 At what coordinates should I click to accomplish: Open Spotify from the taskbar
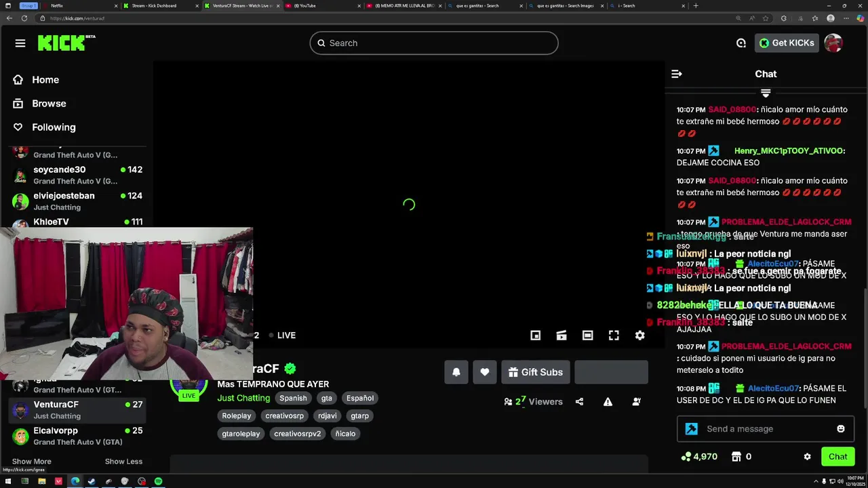click(158, 481)
